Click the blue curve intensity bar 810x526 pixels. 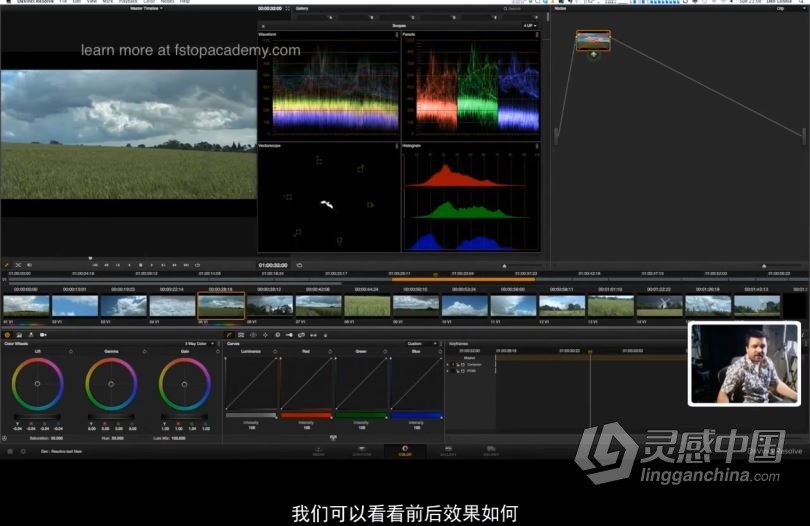[x=416, y=415]
